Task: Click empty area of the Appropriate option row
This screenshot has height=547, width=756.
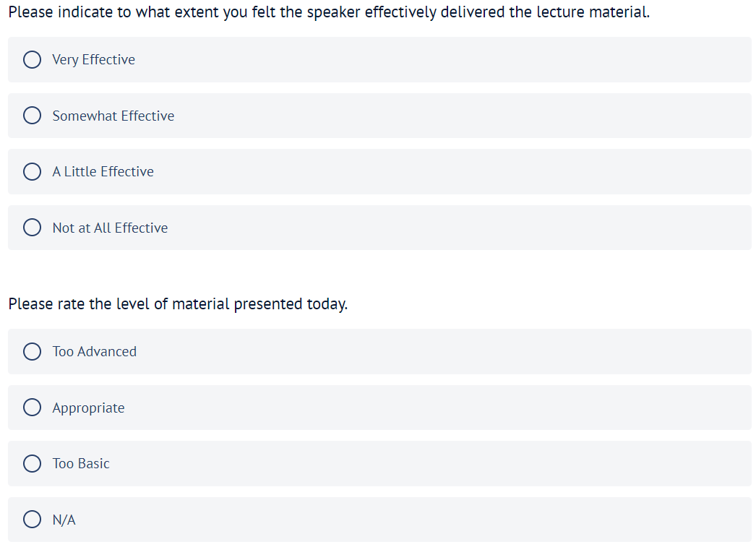Action: (x=434, y=408)
